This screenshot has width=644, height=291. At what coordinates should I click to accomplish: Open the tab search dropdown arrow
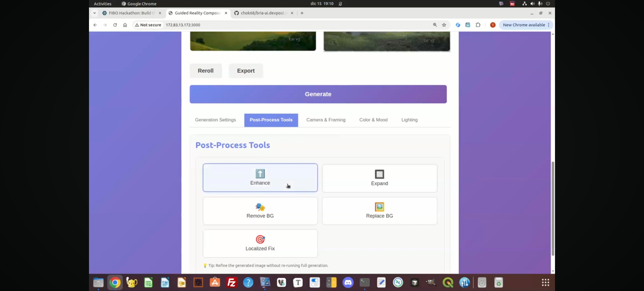coord(94,13)
